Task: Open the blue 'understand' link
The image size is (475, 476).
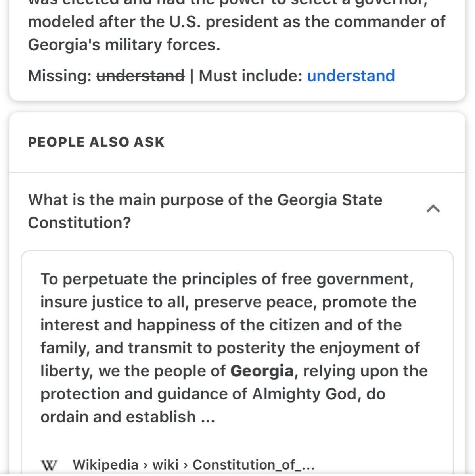Action: pos(351,75)
